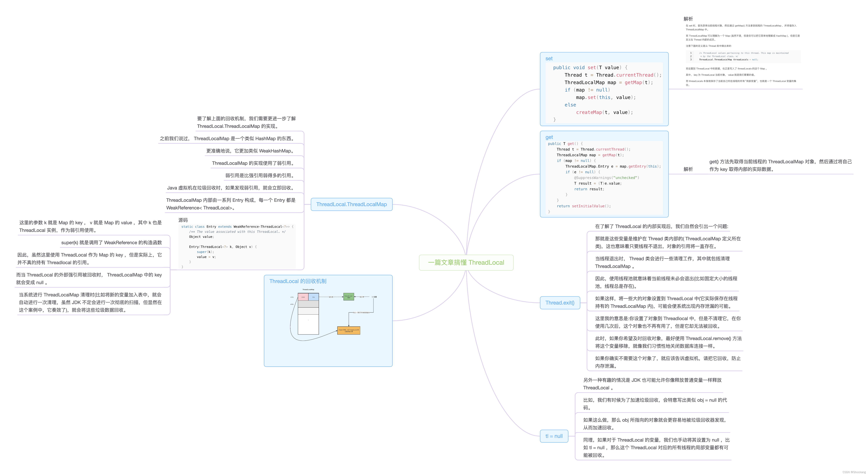This screenshot has width=868, height=475.
Task: Click the 解析 heading above set notes
Action: pos(688,19)
